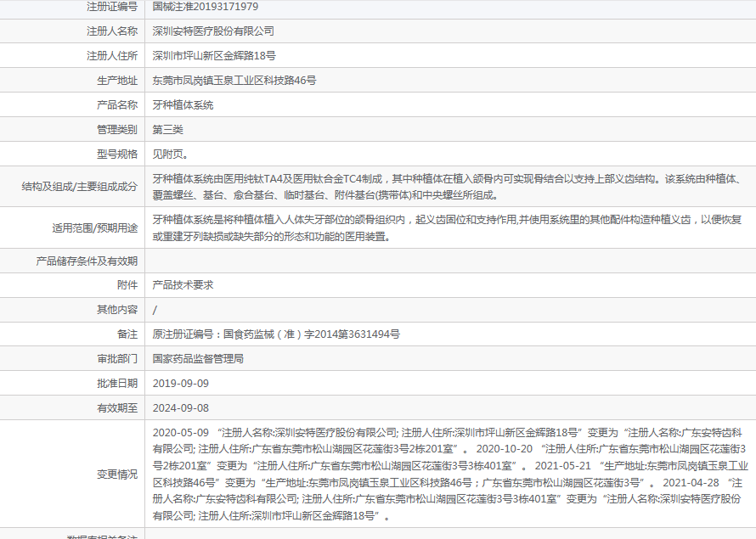This screenshot has height=539, width=756.
Task: Click the 变更情况 label
Action: [117, 474]
